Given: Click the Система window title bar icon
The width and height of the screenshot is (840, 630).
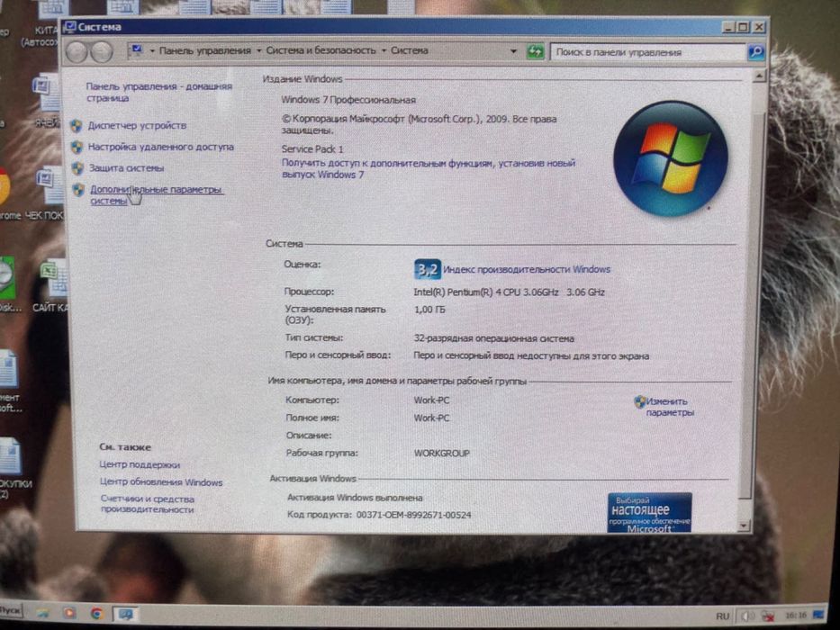Looking at the screenshot, I should pyautogui.click(x=69, y=27).
